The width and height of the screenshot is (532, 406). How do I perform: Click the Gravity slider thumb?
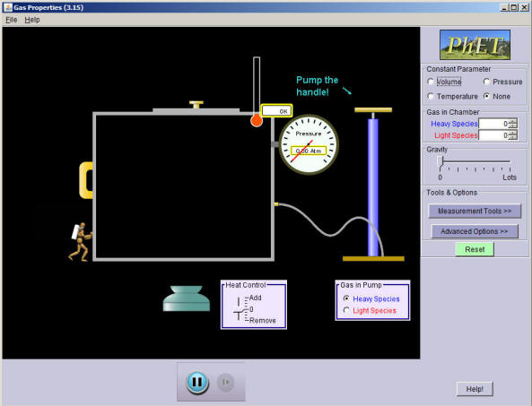tap(440, 161)
